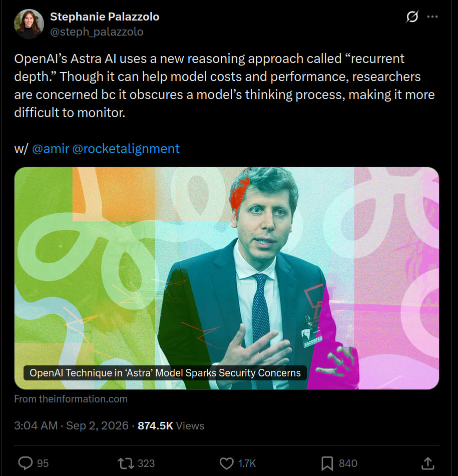Viewport: 458px width, 476px height.
Task: Open Stephanie Palazzolo's profile avatar
Action: pyautogui.click(x=29, y=24)
